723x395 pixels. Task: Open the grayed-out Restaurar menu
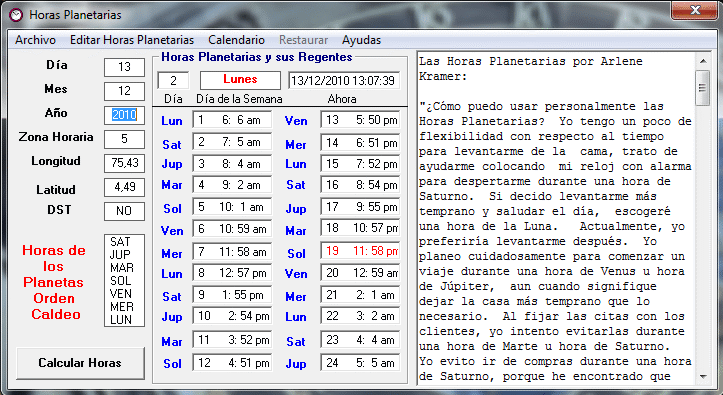pyautogui.click(x=303, y=40)
